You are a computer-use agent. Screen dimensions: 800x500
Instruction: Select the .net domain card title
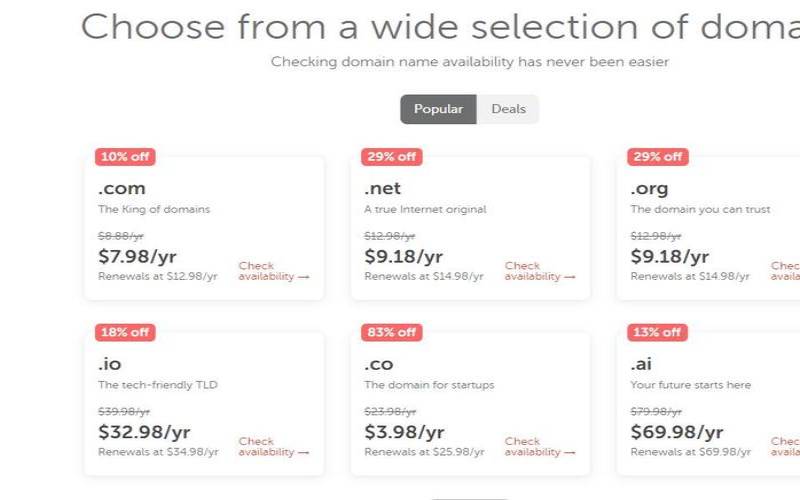[x=382, y=188]
